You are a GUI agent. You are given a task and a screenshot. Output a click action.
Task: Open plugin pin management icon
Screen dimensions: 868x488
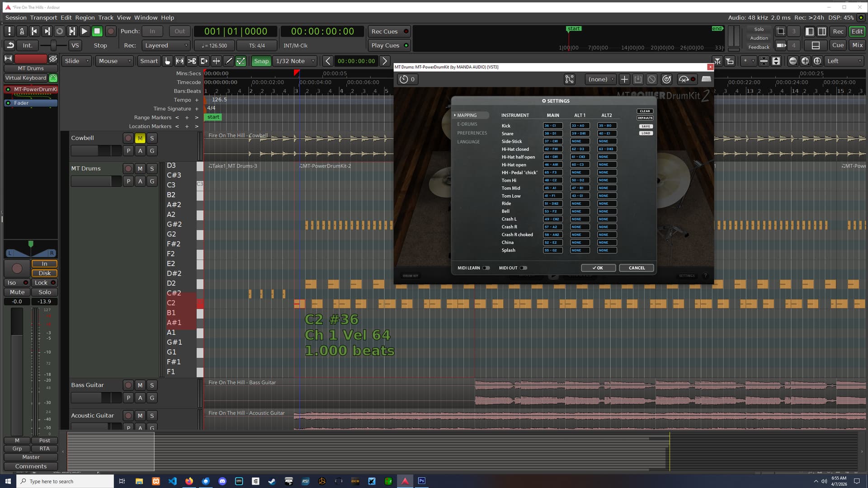click(569, 79)
